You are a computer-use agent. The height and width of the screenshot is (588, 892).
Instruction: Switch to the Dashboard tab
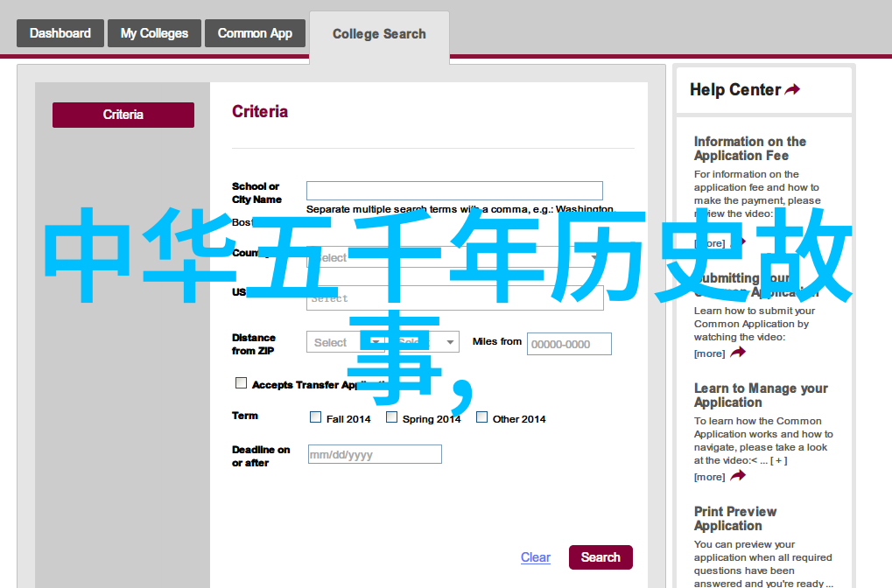60,33
